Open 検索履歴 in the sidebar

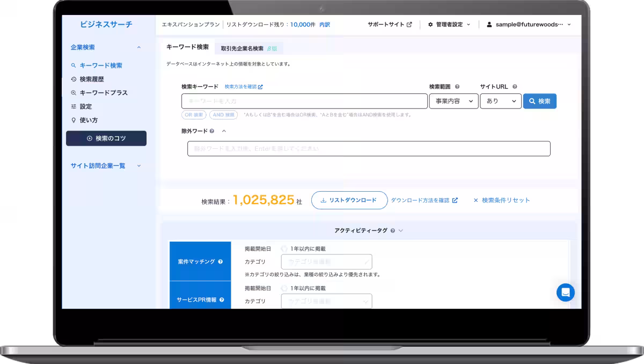(92, 79)
